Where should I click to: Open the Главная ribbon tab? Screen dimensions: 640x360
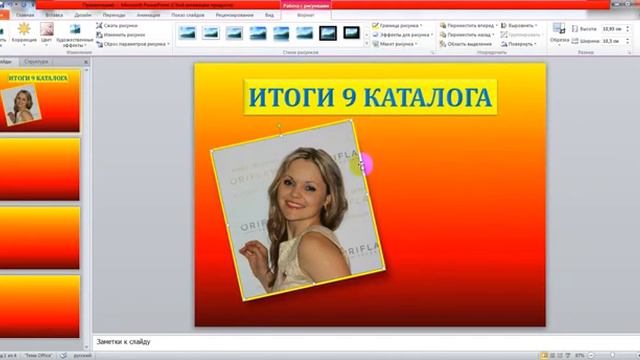tap(25, 15)
